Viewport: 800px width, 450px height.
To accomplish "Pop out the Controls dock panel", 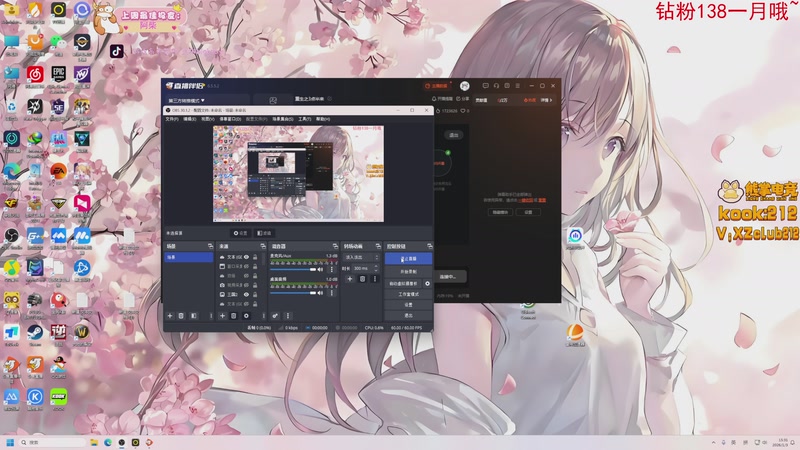I will [430, 246].
